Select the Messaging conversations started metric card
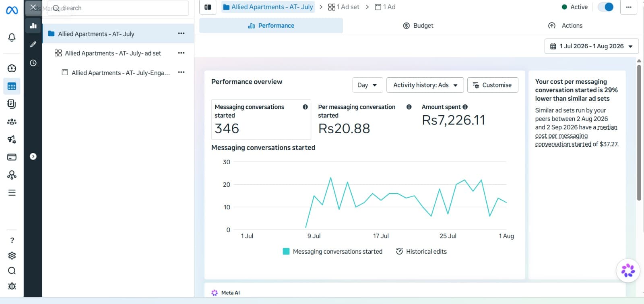This screenshot has width=644, height=304. click(261, 120)
